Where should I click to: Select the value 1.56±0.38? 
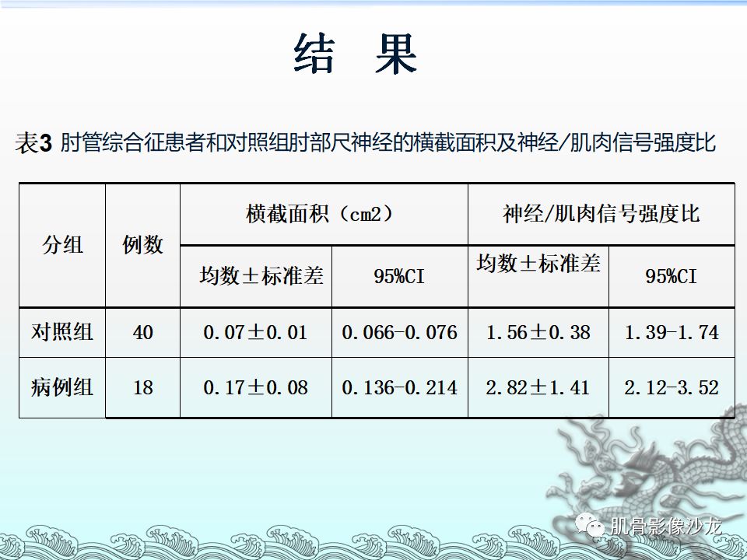pos(538,332)
